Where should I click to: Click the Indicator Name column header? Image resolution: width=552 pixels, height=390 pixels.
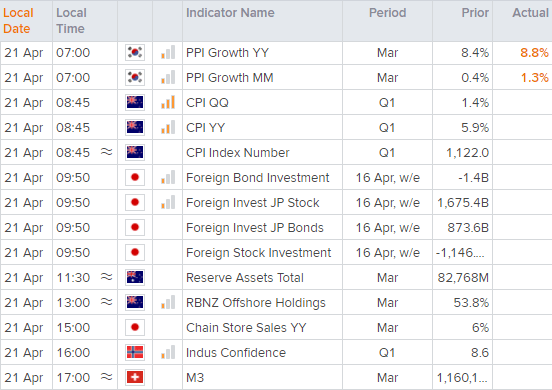point(230,13)
